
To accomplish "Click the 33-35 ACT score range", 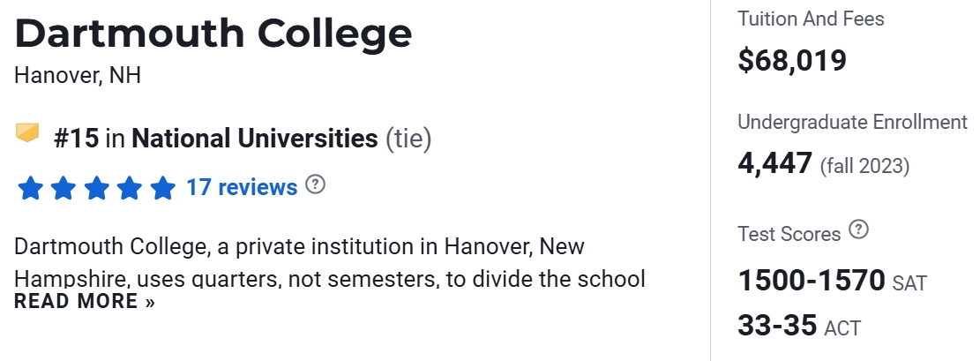I will (777, 326).
